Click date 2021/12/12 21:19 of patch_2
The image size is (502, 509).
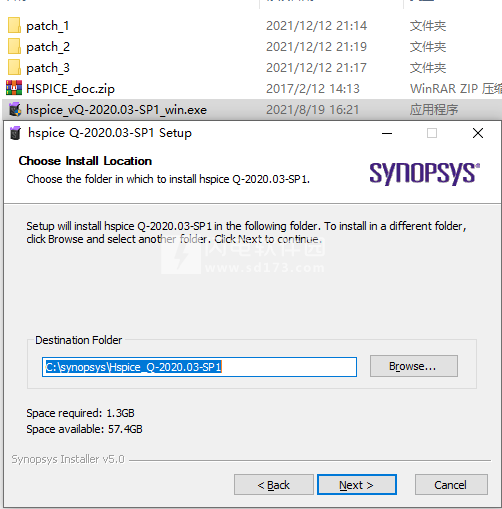point(316,47)
